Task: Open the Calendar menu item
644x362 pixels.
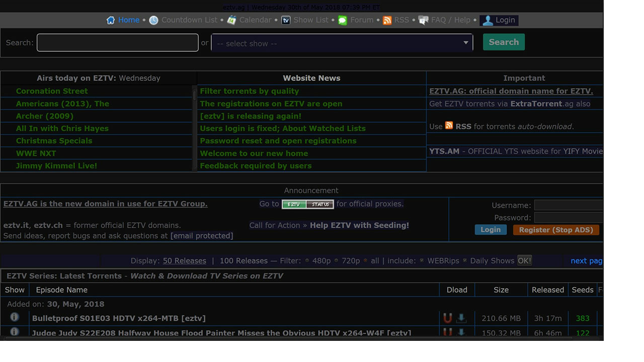Action: 255,20
